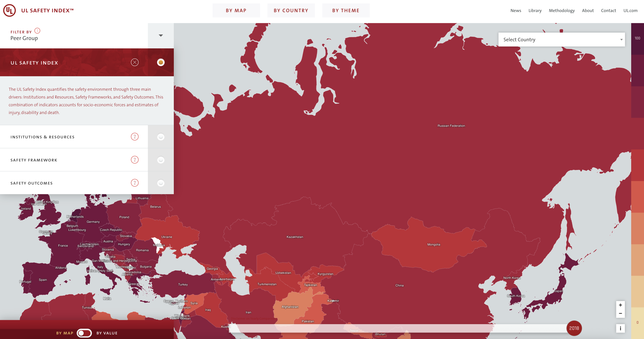Toggle By Map / By Value switch
This screenshot has height=339, width=644.
click(84, 333)
